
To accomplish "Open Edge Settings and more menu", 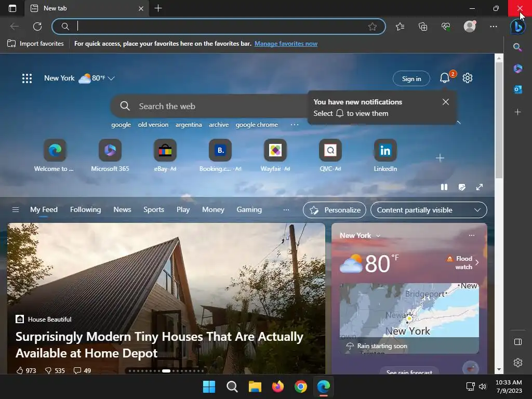I will click(x=494, y=26).
